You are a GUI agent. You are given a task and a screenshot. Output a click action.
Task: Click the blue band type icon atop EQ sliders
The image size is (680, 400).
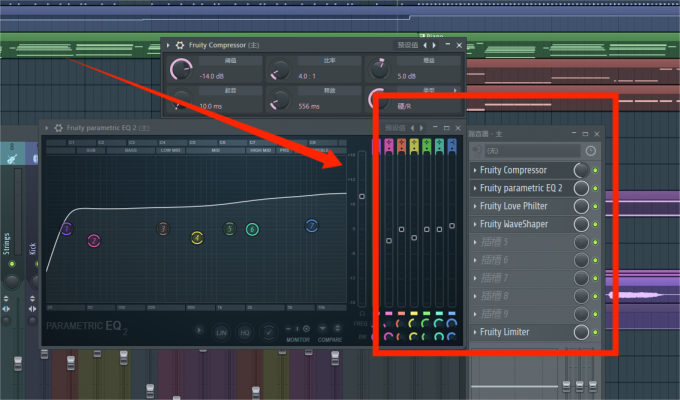click(452, 146)
